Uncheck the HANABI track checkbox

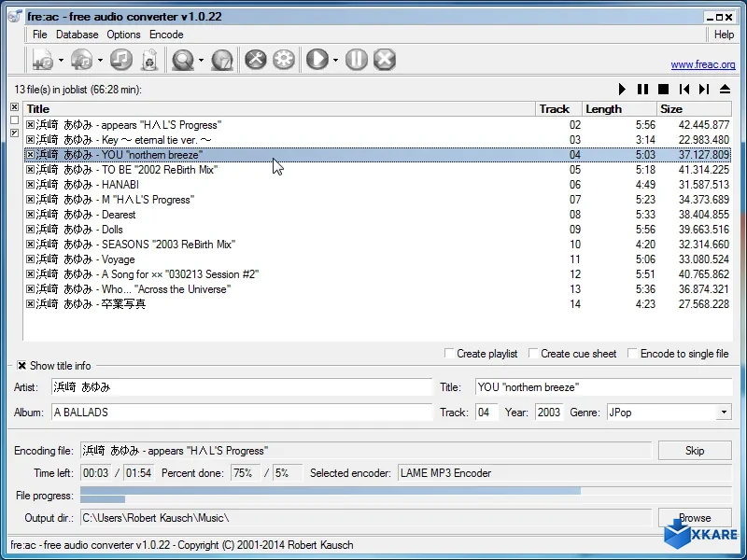tap(30, 184)
